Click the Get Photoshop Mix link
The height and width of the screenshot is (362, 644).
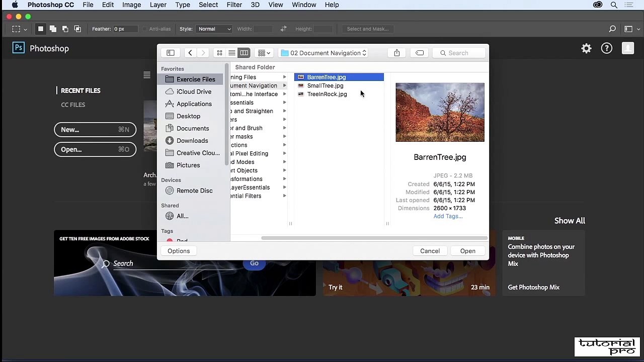click(533, 287)
